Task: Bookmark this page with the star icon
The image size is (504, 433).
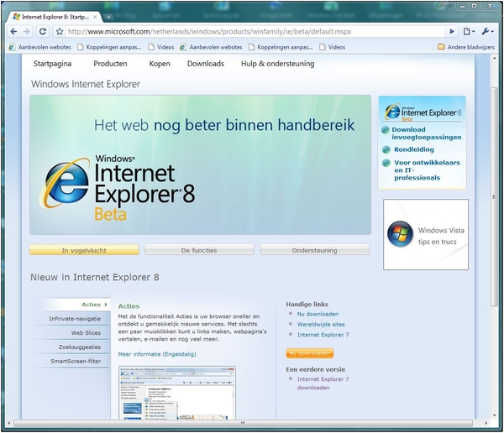Action: pos(60,32)
